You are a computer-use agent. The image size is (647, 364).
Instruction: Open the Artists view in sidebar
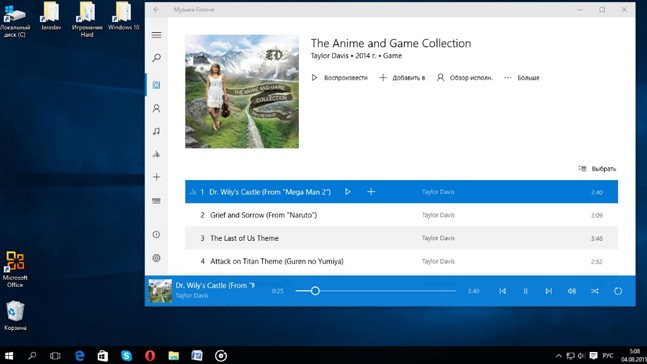156,108
